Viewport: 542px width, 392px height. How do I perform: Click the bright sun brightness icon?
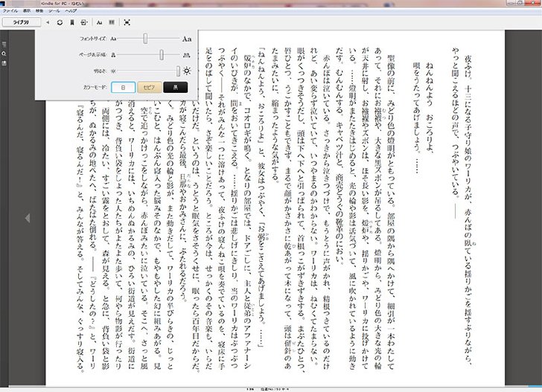[187, 71]
